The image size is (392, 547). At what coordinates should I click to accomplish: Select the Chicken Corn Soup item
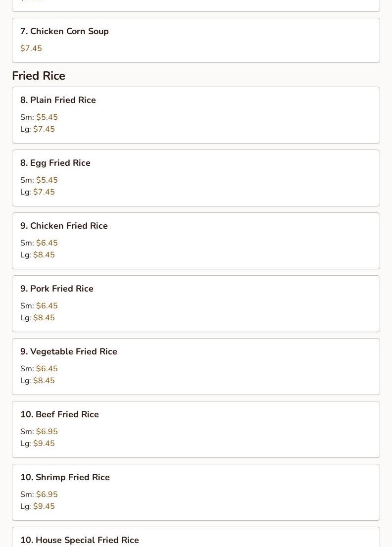64,31
